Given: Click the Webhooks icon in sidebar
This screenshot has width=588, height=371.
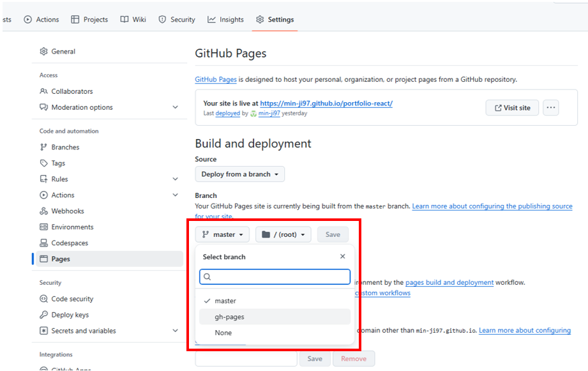Looking at the screenshot, I should click(x=44, y=211).
